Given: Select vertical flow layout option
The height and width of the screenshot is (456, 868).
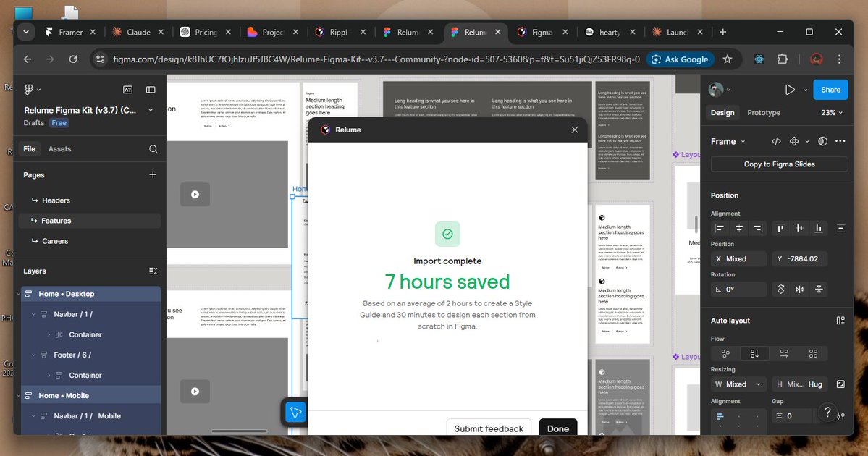Looking at the screenshot, I should [x=754, y=354].
